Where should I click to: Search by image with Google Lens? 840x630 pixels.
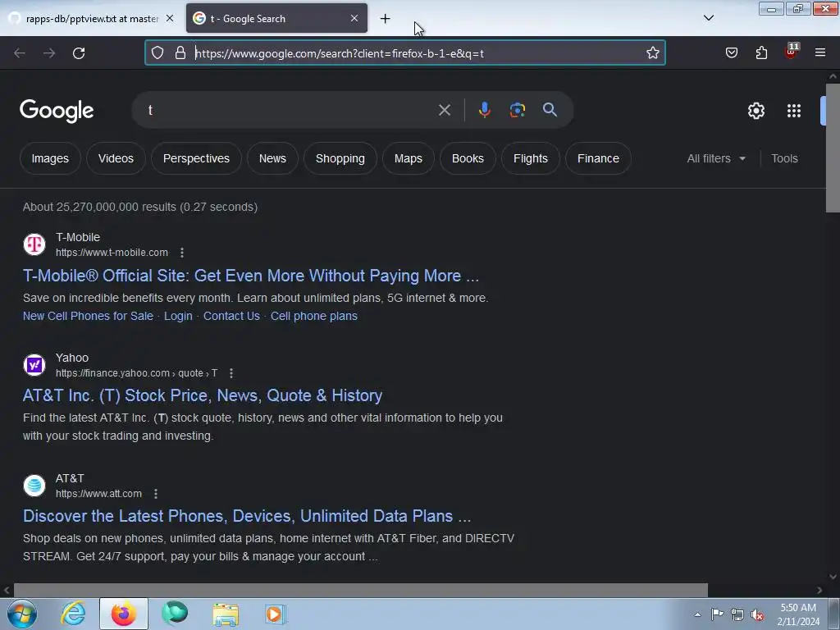pyautogui.click(x=517, y=110)
